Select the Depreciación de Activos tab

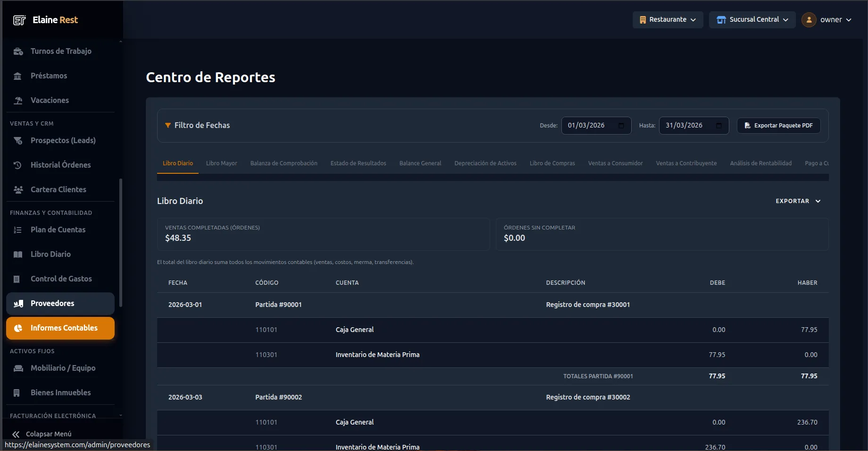pos(485,163)
